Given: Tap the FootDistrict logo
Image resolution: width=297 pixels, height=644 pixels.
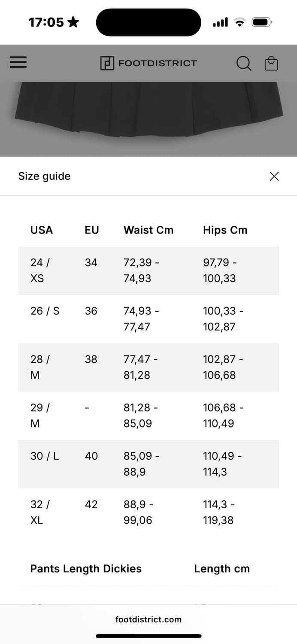Looking at the screenshot, I should click(x=148, y=63).
